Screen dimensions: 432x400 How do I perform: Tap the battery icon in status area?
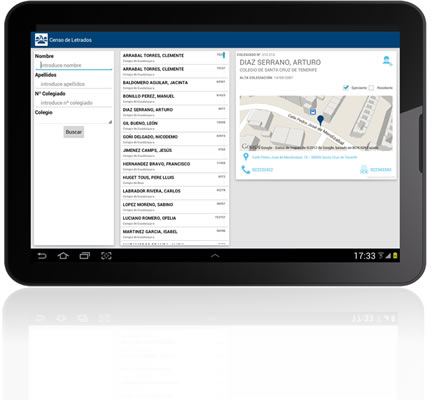point(395,256)
